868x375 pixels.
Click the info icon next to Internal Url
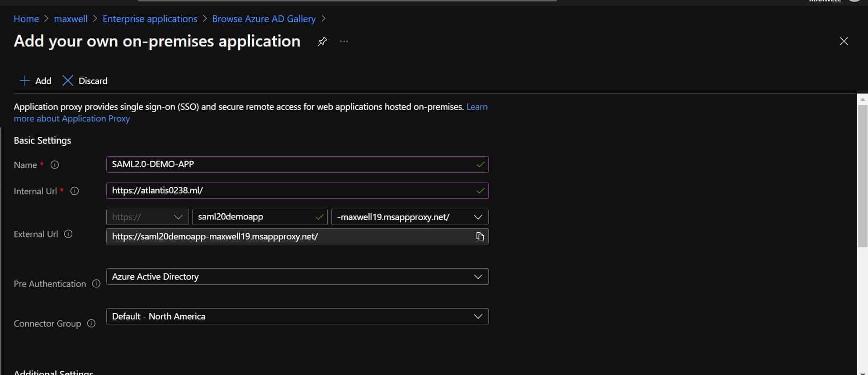(75, 191)
